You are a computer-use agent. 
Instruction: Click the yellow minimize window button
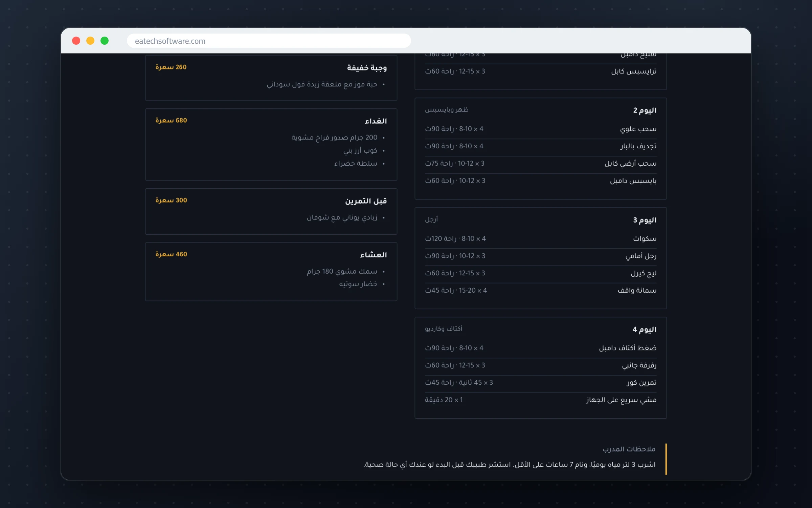[x=90, y=41]
